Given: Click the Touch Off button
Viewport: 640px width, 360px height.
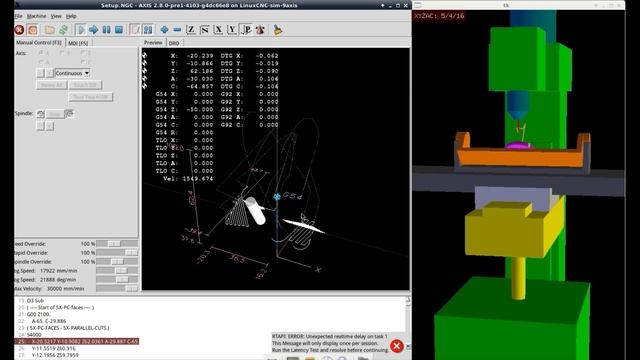Looking at the screenshot, I should tap(85, 85).
